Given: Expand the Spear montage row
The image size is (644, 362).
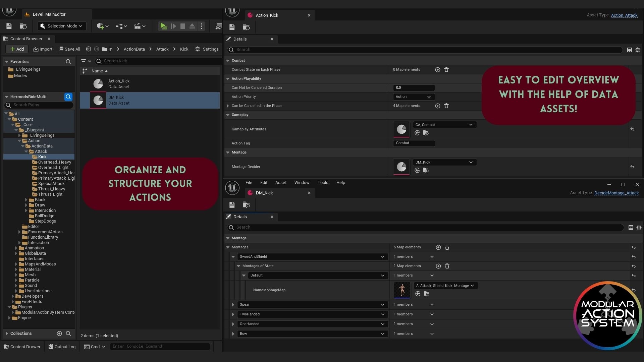Looking at the screenshot, I should [233, 305].
